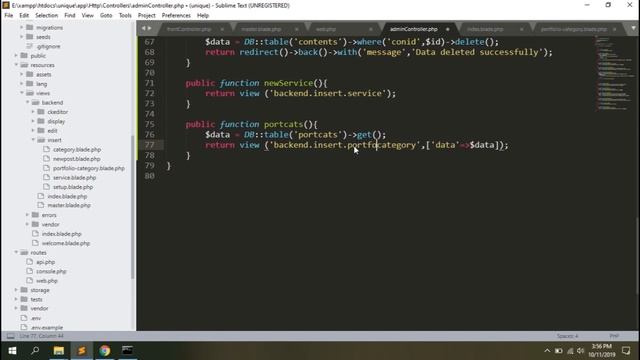Close the index.blade.php editor tab
This screenshot has width=640, height=360.
pyautogui.click(x=521, y=29)
